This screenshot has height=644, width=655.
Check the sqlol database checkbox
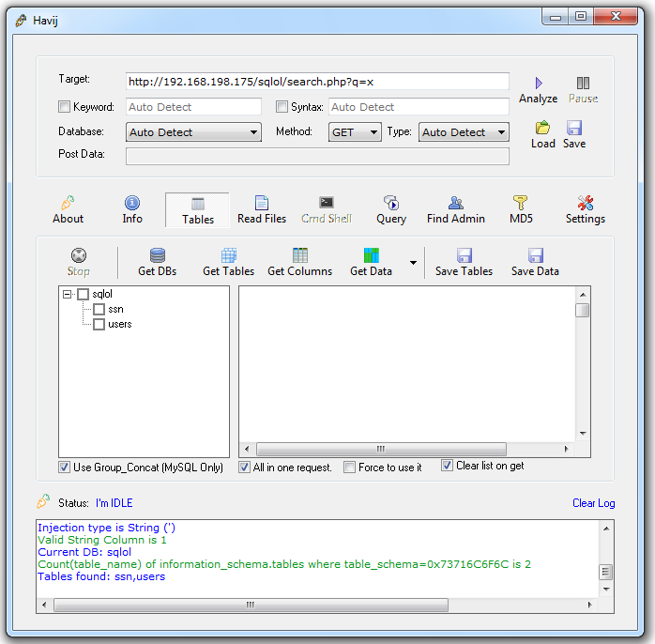pyautogui.click(x=84, y=294)
